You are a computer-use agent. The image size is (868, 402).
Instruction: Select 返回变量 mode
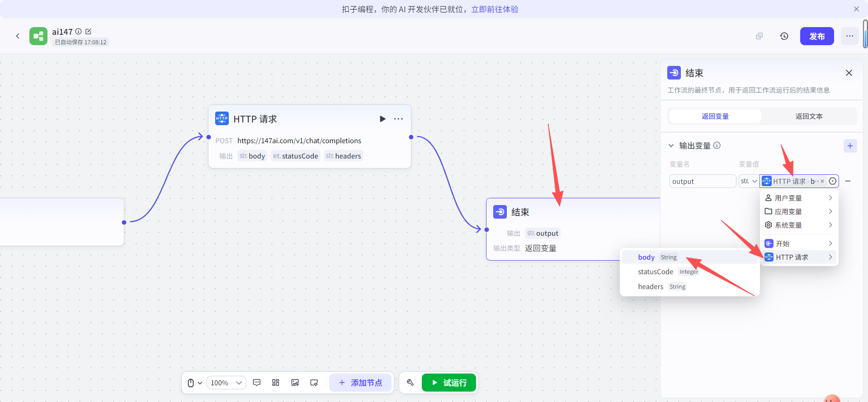[x=715, y=116]
